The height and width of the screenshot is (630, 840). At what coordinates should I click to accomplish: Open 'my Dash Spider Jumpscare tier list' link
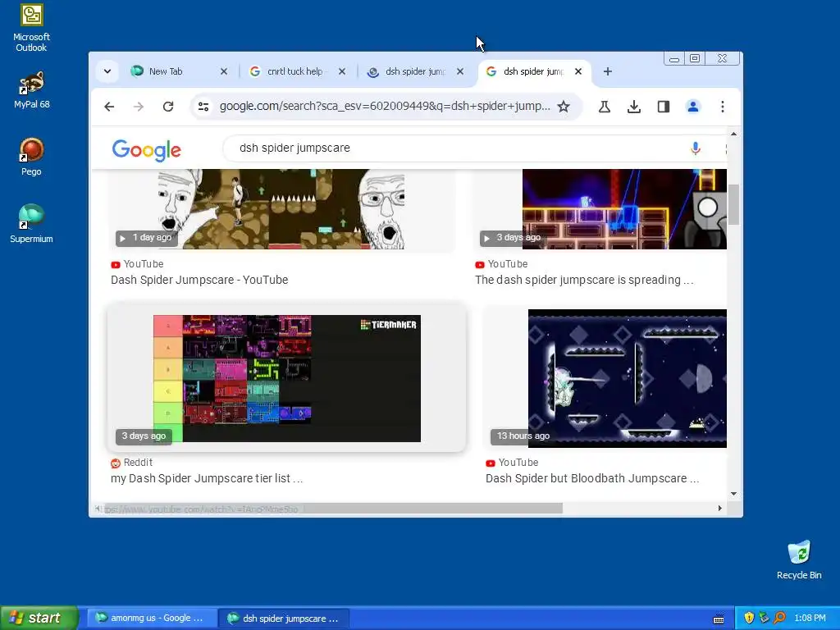(x=207, y=478)
